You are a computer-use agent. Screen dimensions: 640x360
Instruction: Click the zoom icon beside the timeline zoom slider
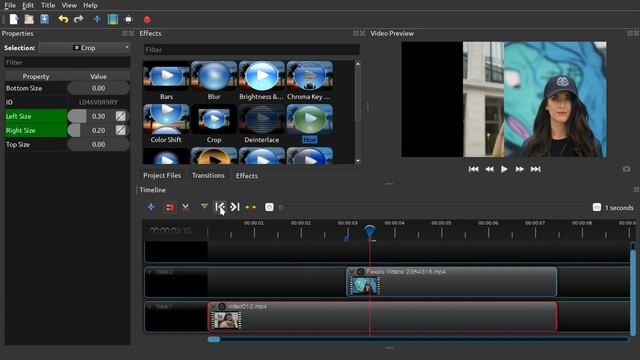[x=269, y=207]
